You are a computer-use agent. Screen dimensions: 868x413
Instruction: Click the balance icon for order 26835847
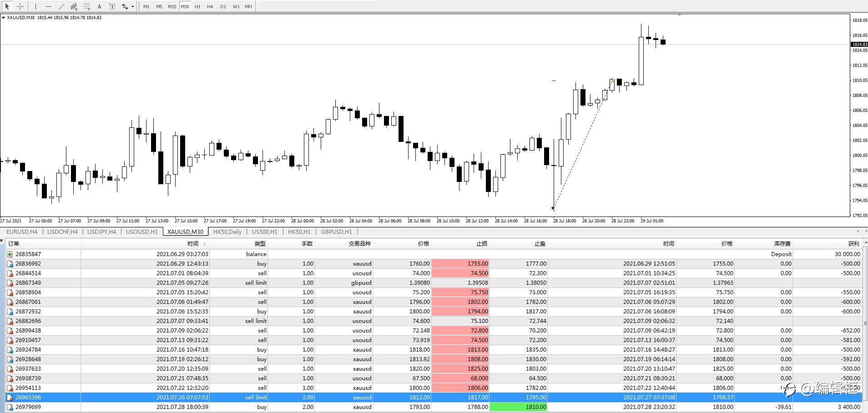10,254
